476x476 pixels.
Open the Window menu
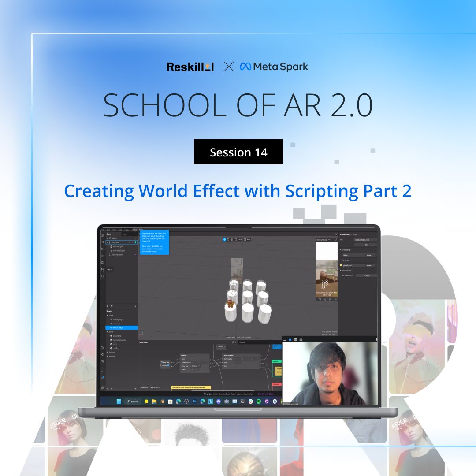[135, 230]
